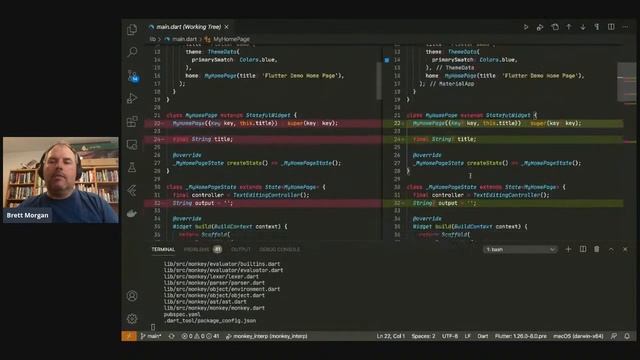Click the left diff pane scrollbar
Screen dimensions: 640x360
click(379, 81)
